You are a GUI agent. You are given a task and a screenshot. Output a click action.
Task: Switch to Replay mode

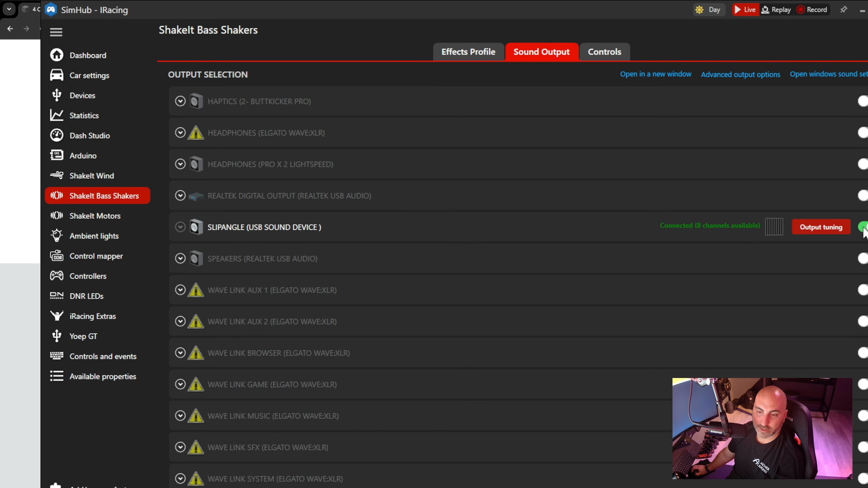tap(776, 10)
